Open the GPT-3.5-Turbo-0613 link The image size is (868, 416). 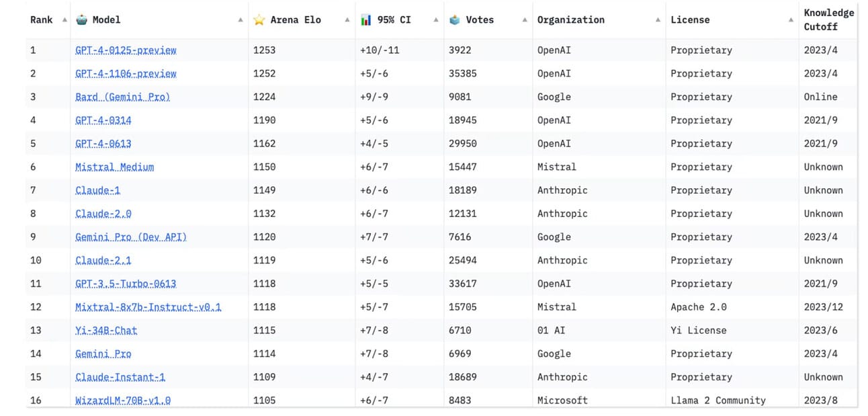point(126,284)
